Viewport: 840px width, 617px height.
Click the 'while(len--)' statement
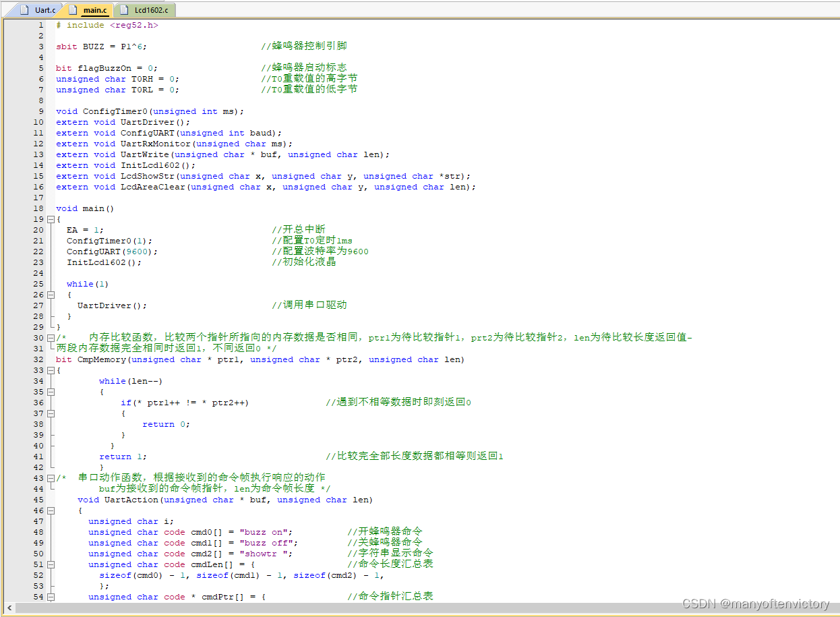click(131, 381)
